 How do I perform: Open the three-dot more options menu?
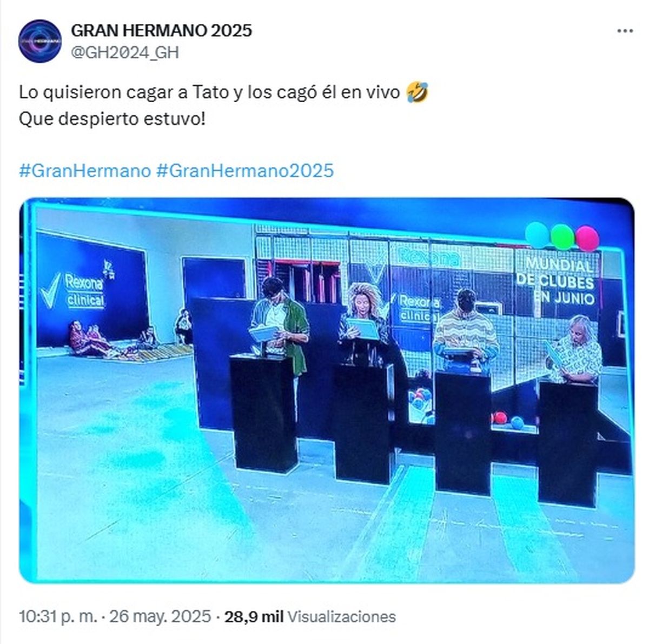625,31
